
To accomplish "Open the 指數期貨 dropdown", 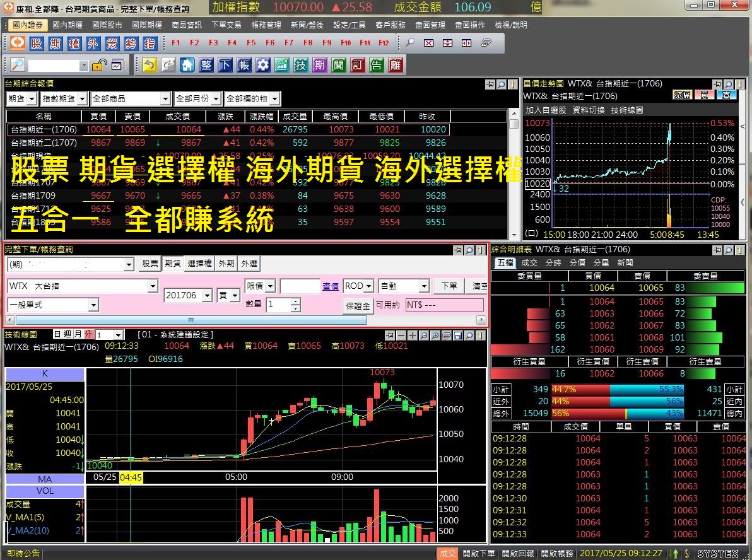I will 82,99.
